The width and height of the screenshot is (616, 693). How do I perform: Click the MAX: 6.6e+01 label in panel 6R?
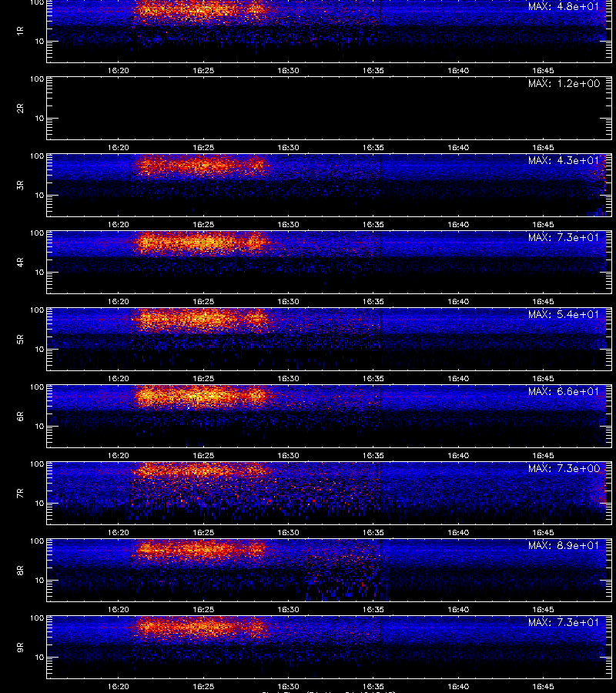tap(564, 391)
